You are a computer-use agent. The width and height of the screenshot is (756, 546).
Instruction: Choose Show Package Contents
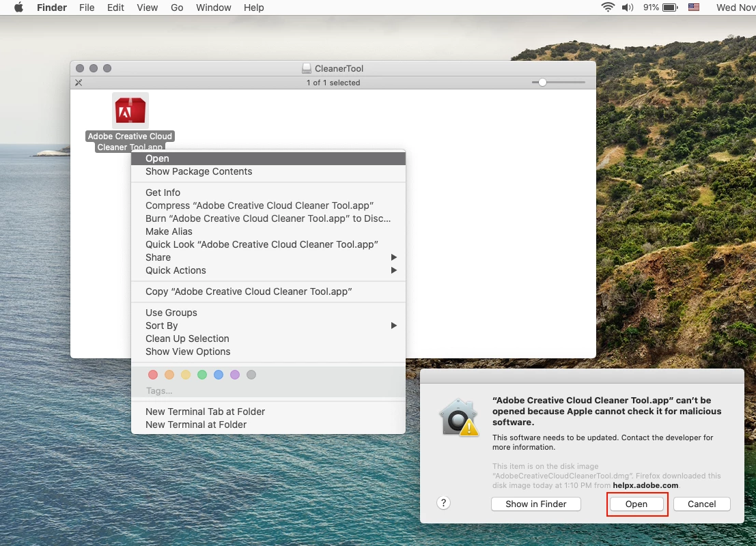268,171
